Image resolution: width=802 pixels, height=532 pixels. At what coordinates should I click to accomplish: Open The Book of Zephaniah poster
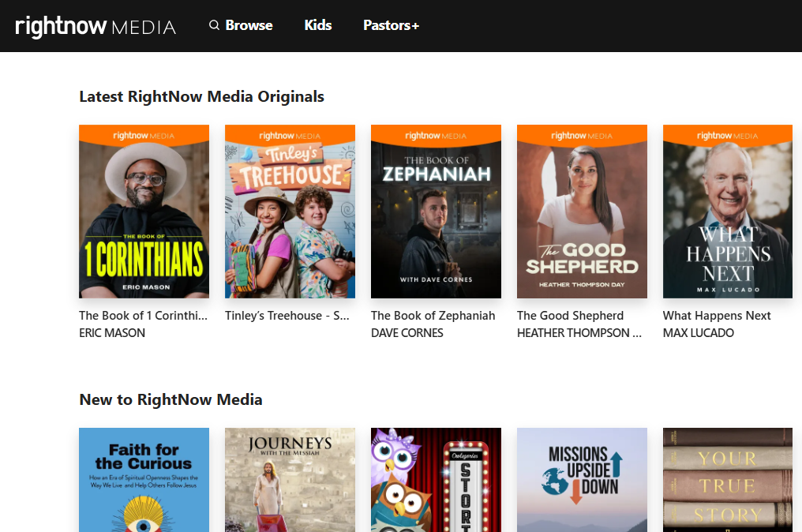(436, 212)
